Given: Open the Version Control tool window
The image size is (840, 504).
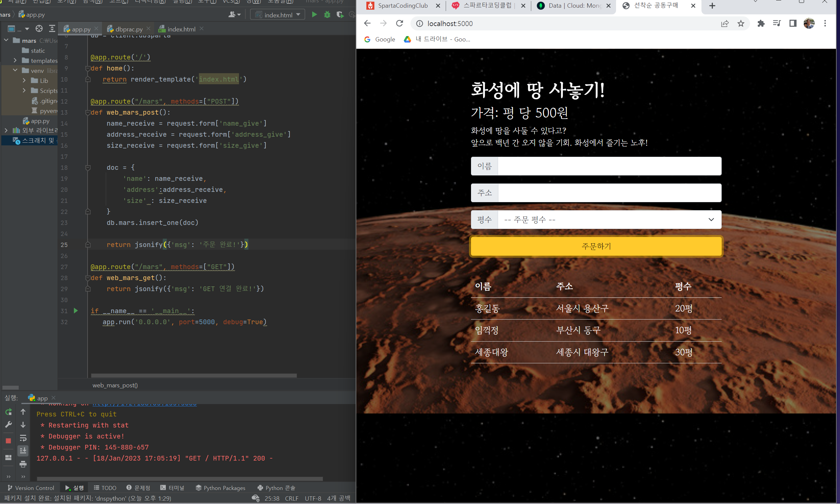Looking at the screenshot, I should [30, 488].
